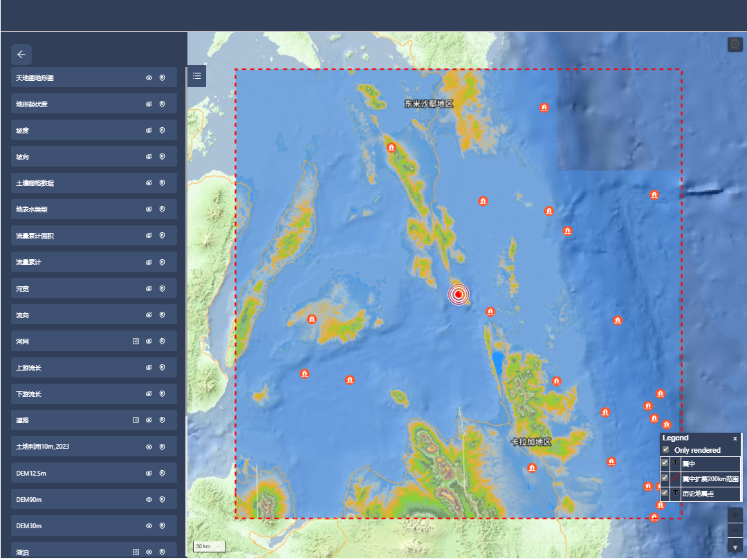The image size is (747, 560).
Task: Select the 土地利用10m_2023 layer row label
Action: point(42,447)
